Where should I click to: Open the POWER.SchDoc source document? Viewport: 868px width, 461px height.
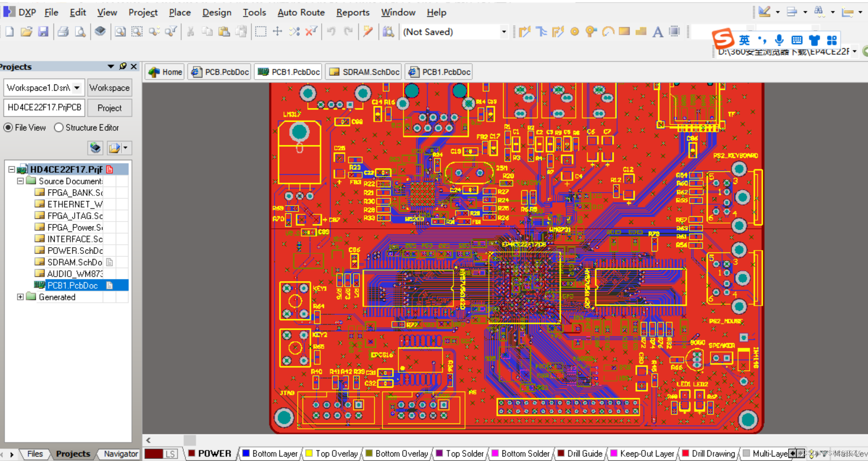click(73, 250)
